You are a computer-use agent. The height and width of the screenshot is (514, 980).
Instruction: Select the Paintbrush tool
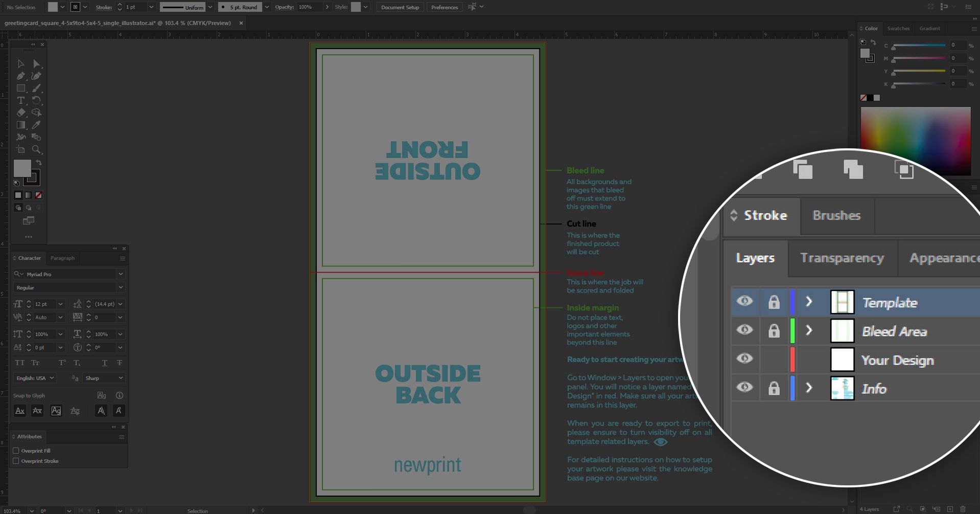coord(36,88)
